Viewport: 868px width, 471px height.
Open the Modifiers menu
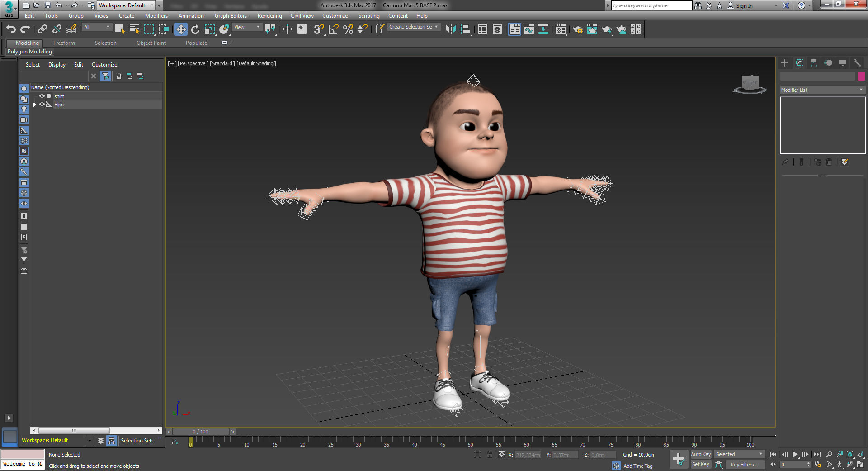(156, 16)
